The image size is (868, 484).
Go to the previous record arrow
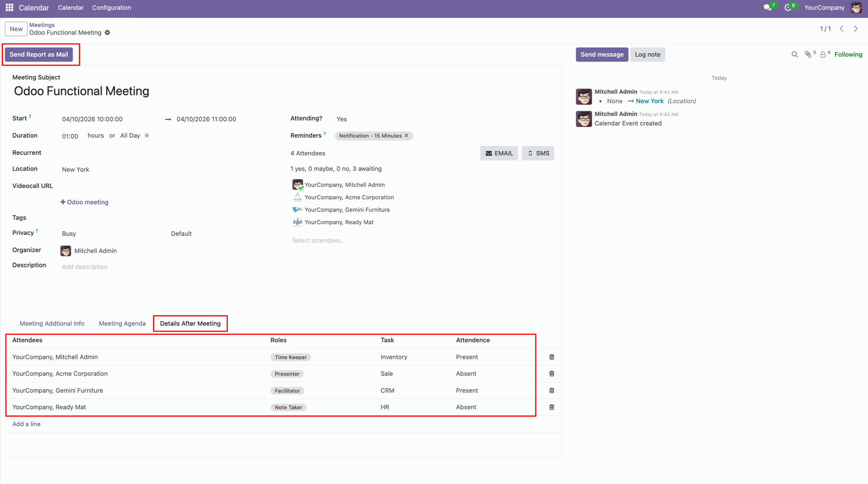[x=842, y=29]
